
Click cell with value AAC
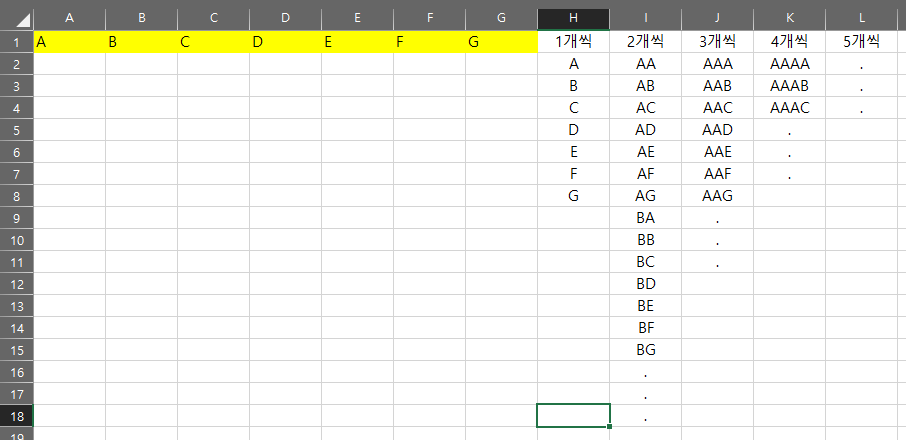(717, 108)
